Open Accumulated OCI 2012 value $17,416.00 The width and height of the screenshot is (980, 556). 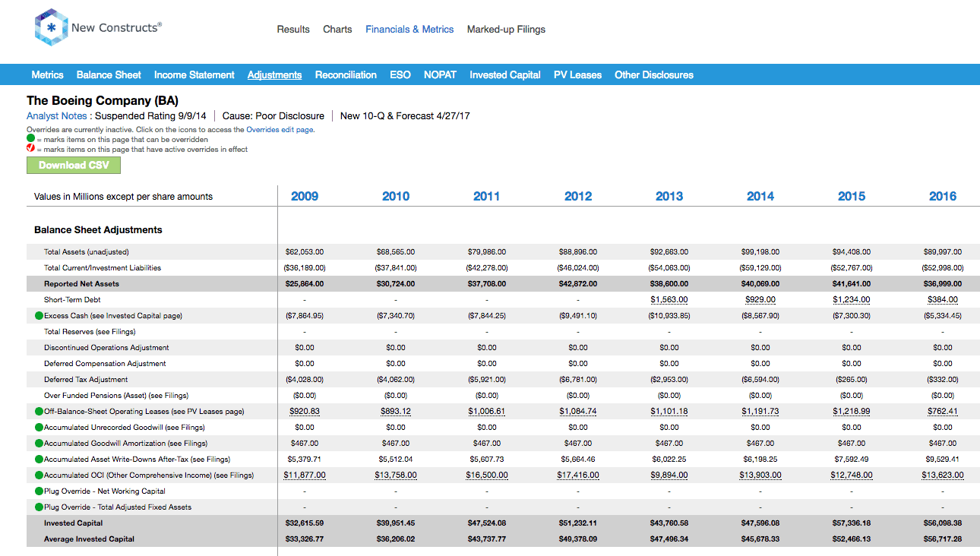pos(578,475)
